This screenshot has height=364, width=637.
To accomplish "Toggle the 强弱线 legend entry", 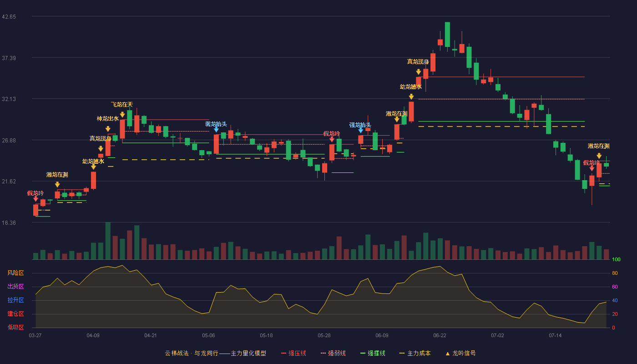I will click(333, 353).
